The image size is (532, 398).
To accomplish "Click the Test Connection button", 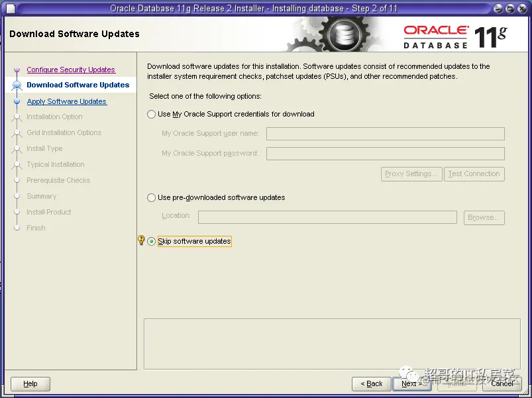I will (x=474, y=174).
